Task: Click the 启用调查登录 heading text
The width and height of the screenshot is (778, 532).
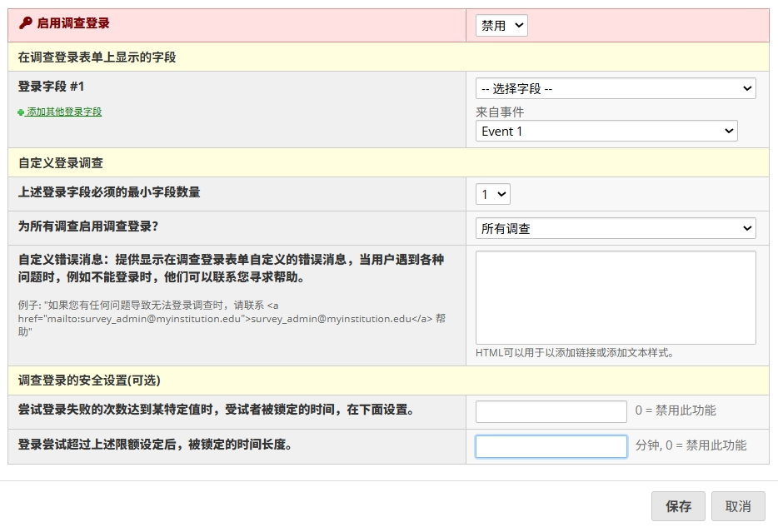Action: (x=73, y=22)
